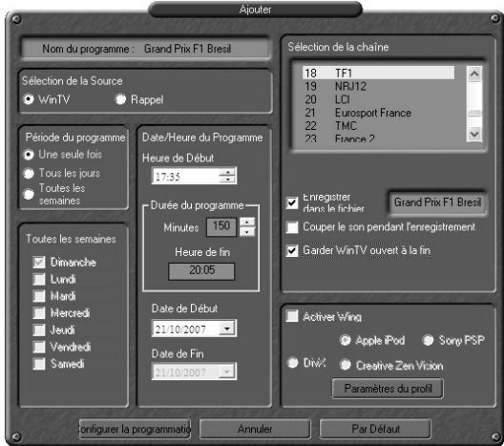This screenshot has height=446, width=504.
Task: Select channel 18 TF1 in list
Action: [x=378, y=73]
